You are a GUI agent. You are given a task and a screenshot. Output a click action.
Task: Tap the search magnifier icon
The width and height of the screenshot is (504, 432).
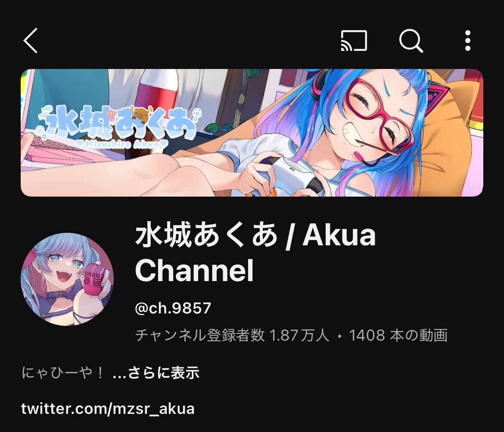click(x=411, y=41)
